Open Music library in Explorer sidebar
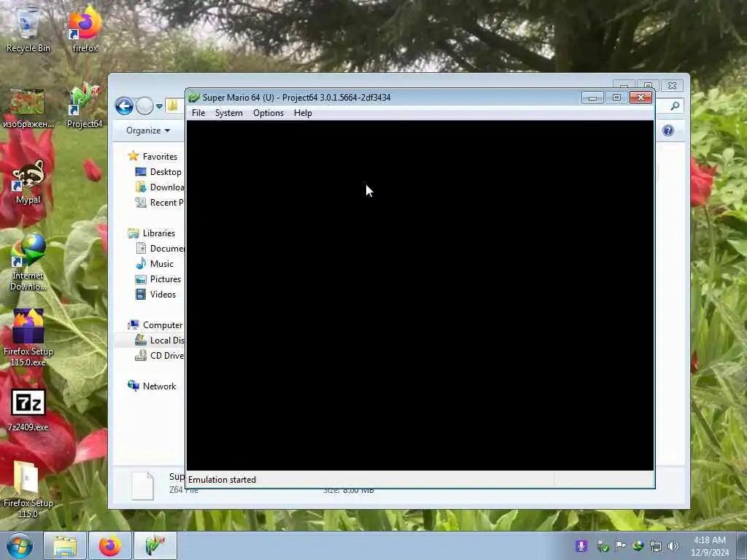Image resolution: width=747 pixels, height=560 pixels. pyautogui.click(x=155, y=264)
